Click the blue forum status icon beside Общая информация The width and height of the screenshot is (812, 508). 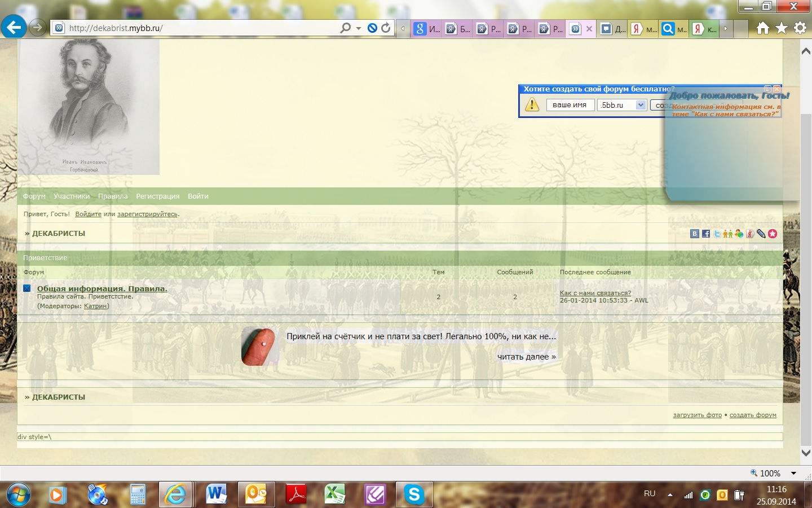(x=27, y=288)
